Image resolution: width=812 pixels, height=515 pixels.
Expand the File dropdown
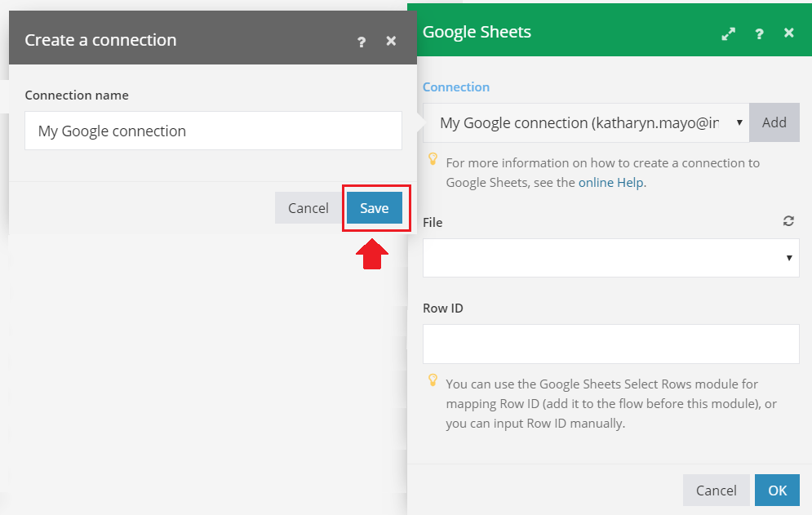click(x=611, y=258)
